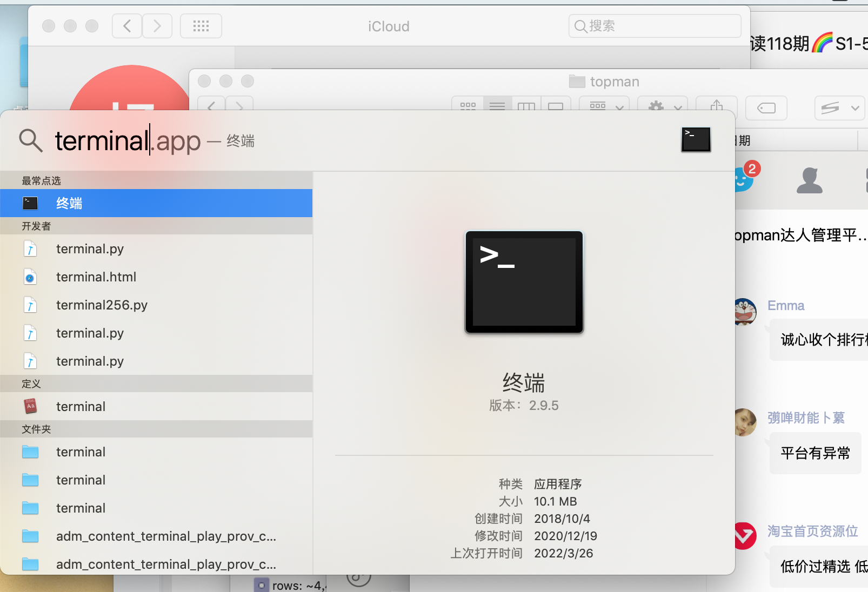868x592 pixels.
Task: Click the 搜索 search field in the iCloud window
Action: 655,26
